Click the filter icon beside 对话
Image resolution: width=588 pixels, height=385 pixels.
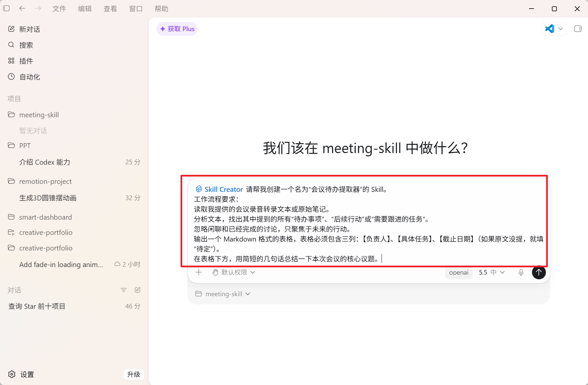(124, 290)
